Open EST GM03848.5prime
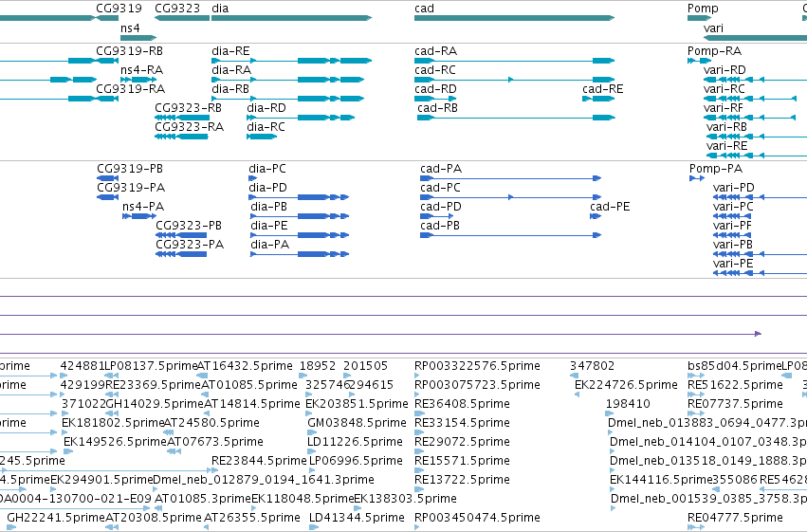This screenshot has width=807, height=532. pyautogui.click(x=357, y=423)
